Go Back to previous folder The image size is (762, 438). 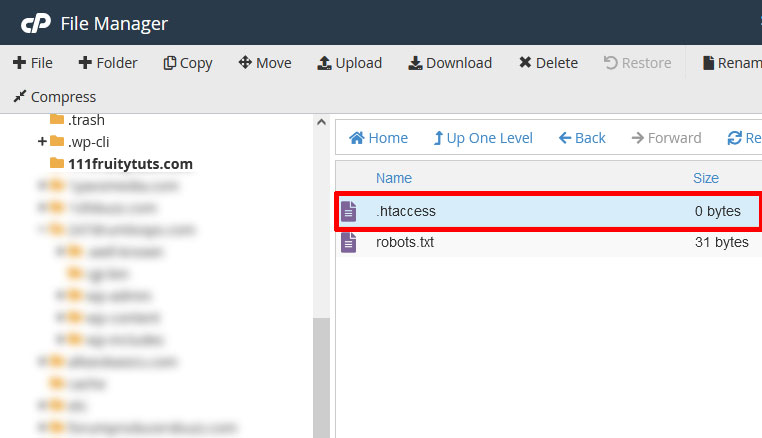click(x=582, y=138)
